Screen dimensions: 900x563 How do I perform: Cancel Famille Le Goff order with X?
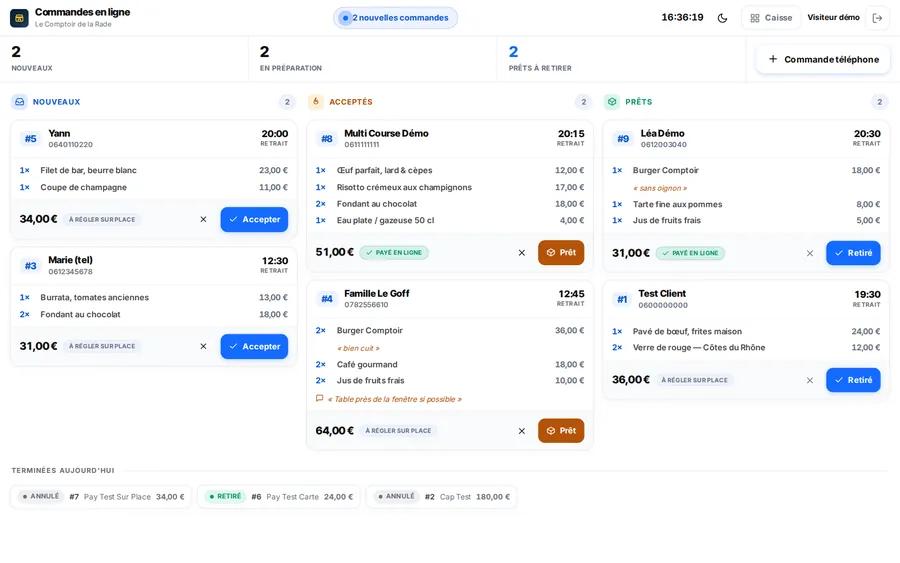tap(522, 431)
